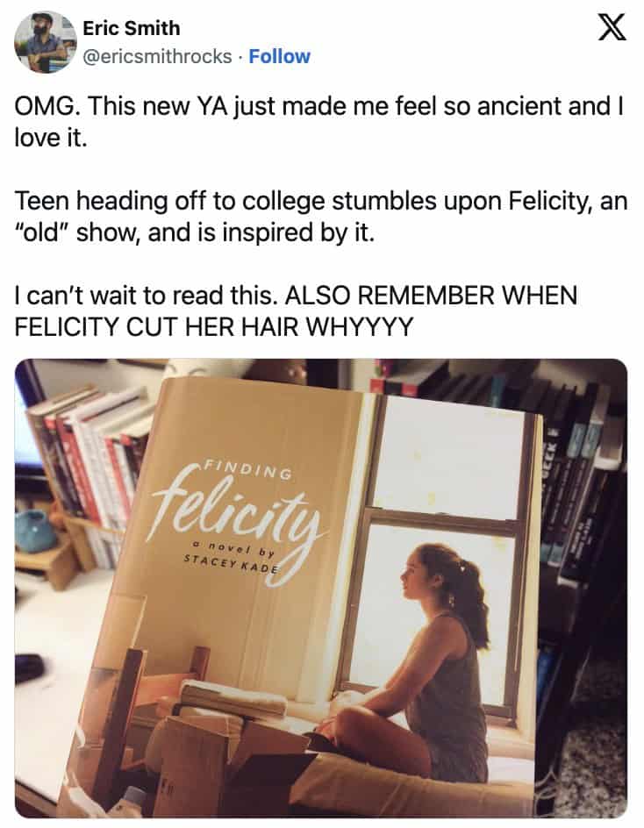
Task: Follow Eric Smith using the Follow link
Action: [x=279, y=56]
